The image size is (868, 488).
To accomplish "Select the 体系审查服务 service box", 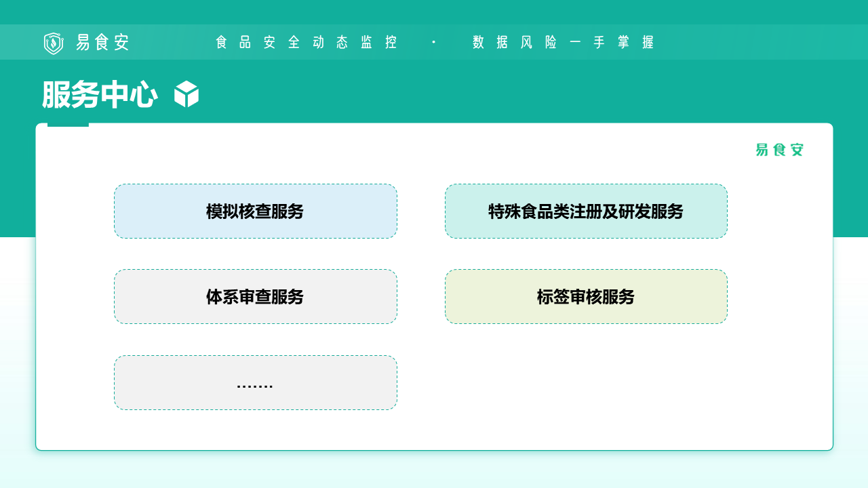I will (x=255, y=297).
